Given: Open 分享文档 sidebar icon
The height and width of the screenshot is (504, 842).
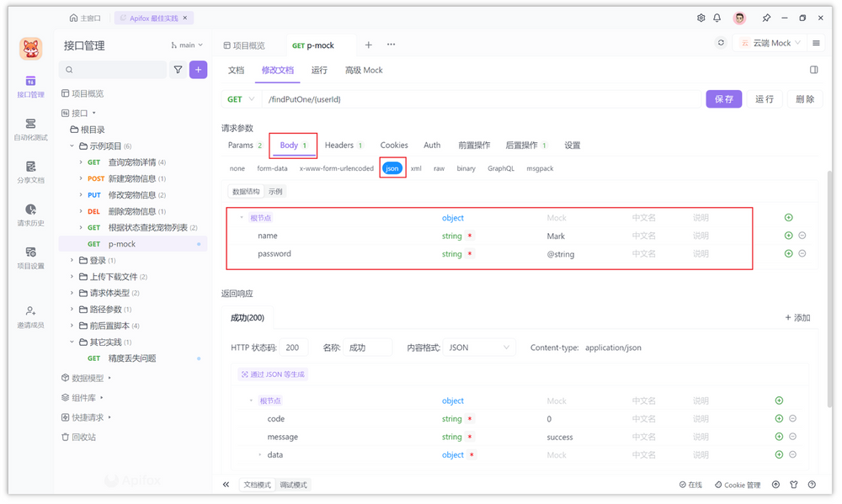Looking at the screenshot, I should [31, 172].
